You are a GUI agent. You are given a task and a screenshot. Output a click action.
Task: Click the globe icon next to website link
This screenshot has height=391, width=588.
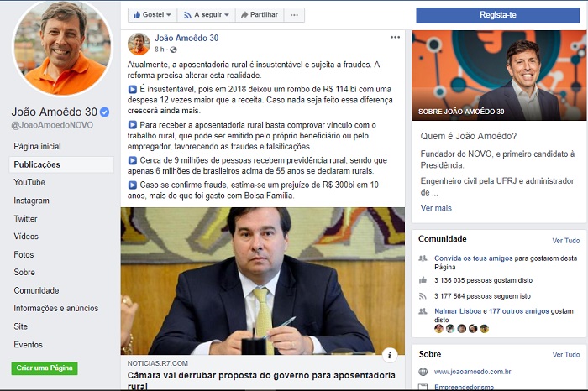(423, 372)
